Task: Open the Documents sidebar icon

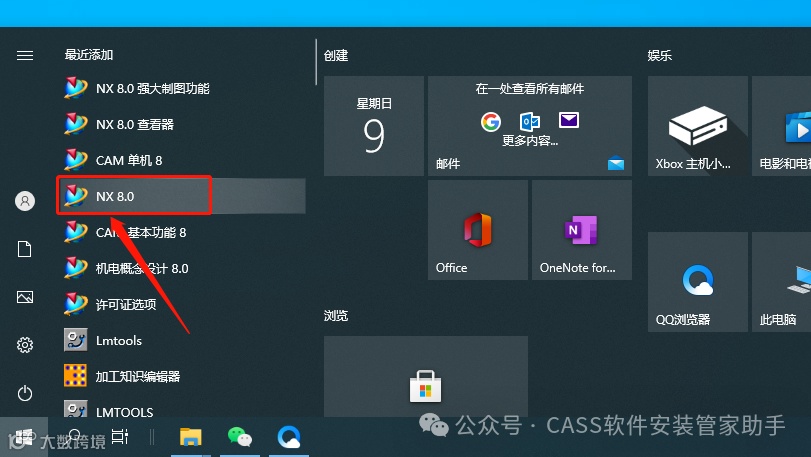Action: coord(25,249)
